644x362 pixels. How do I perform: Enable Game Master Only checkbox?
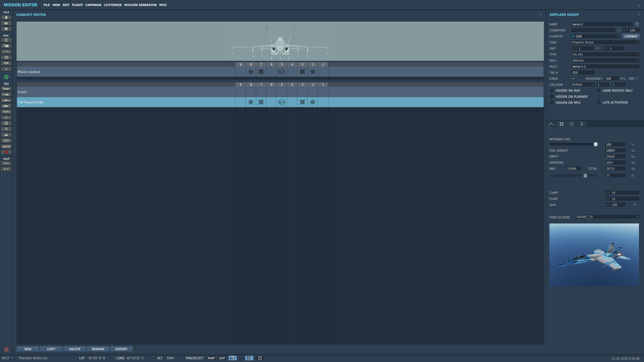598,90
